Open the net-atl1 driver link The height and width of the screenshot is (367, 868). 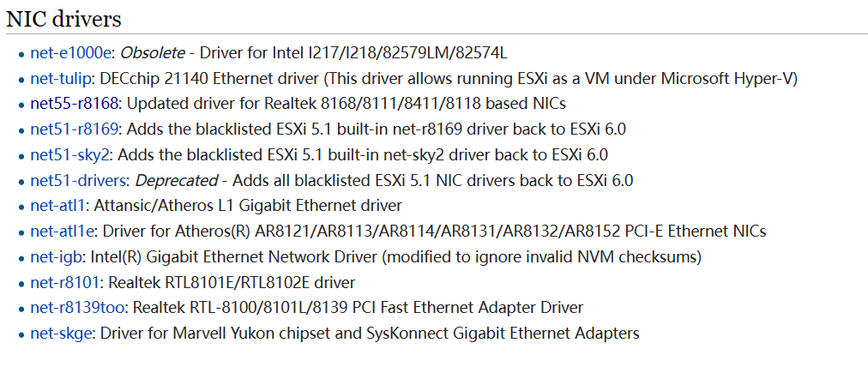point(57,206)
